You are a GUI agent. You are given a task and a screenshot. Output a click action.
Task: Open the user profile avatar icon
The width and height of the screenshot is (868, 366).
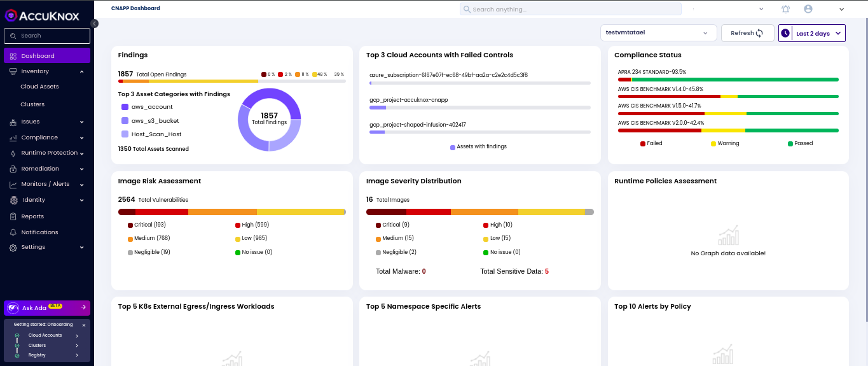(808, 9)
